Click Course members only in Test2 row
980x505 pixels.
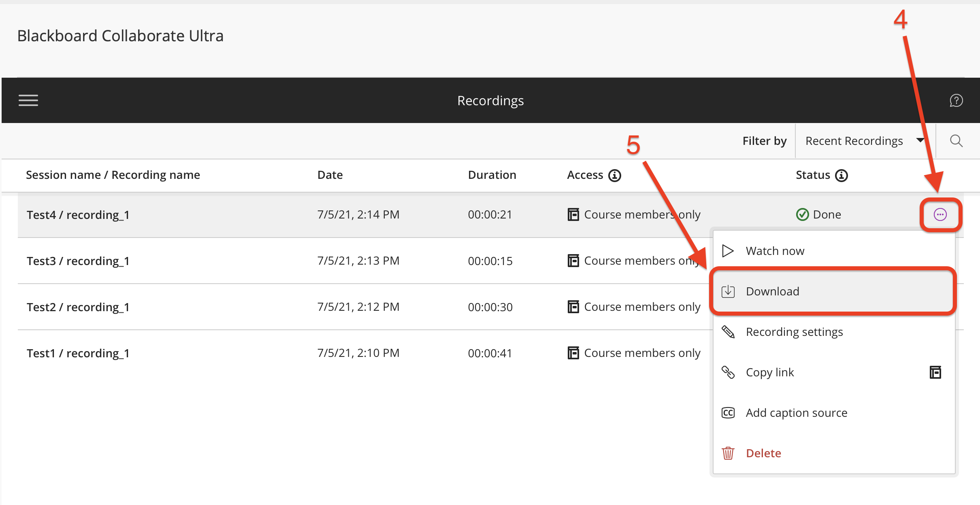pos(642,307)
